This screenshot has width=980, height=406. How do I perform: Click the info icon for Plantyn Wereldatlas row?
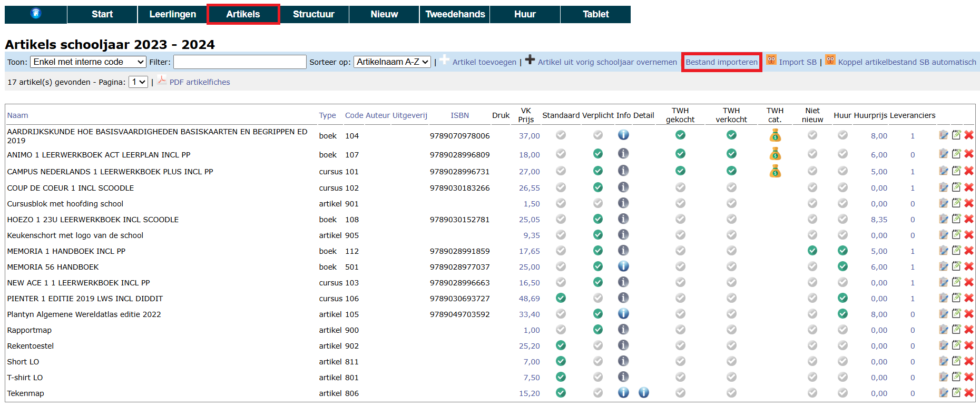[623, 313]
